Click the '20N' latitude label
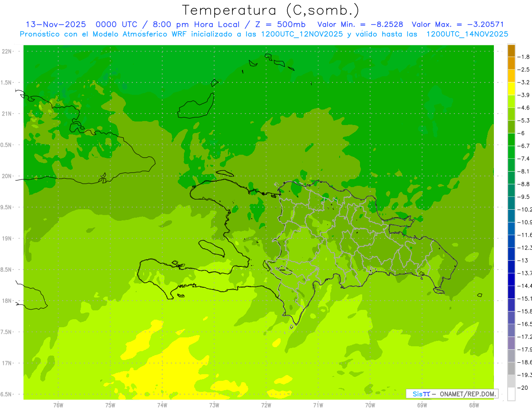The width and height of the screenshot is (532, 411). 8,176
